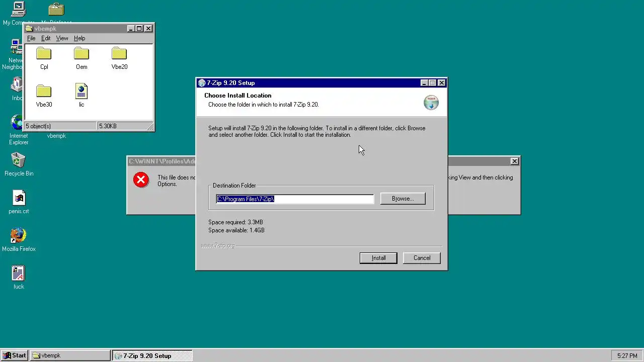This screenshot has width=644, height=362.
Task: Switch to 7-Zip 9.20 Setup taskbar button
Action: click(152, 355)
